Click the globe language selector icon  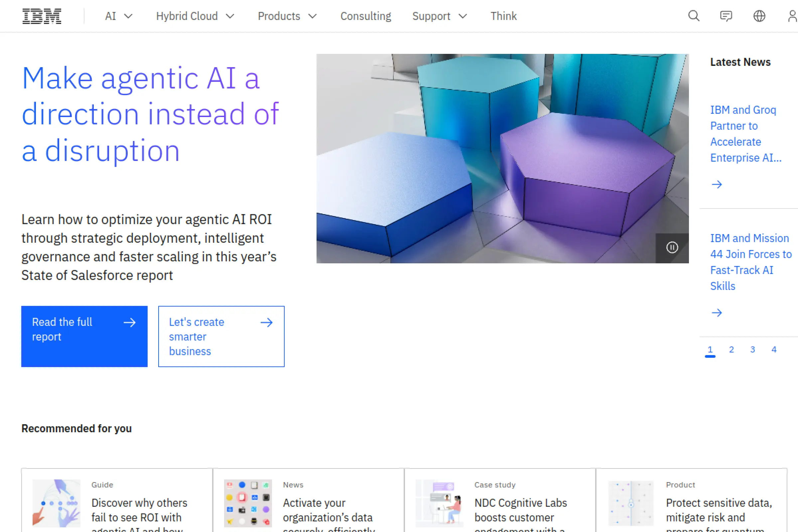tap(759, 16)
